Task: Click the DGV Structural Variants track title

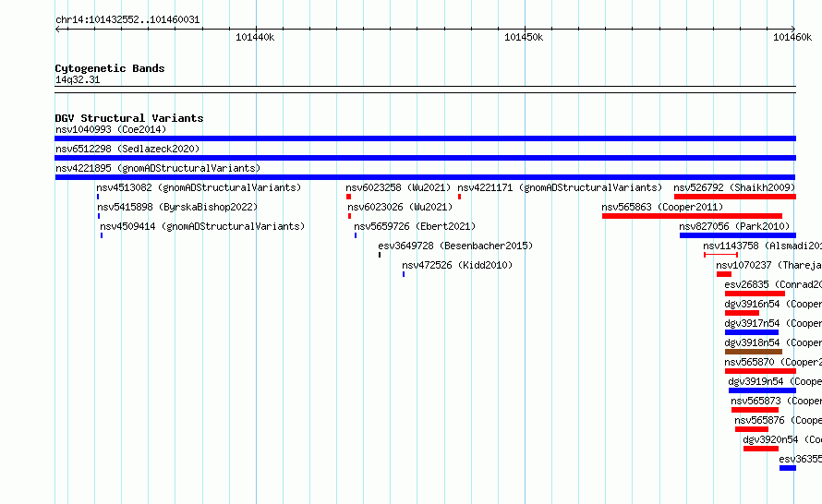Action: [x=129, y=118]
